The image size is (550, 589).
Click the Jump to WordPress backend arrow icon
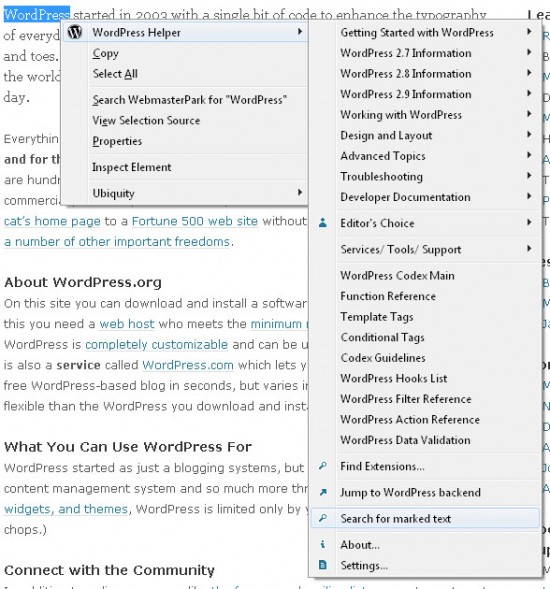tap(323, 492)
